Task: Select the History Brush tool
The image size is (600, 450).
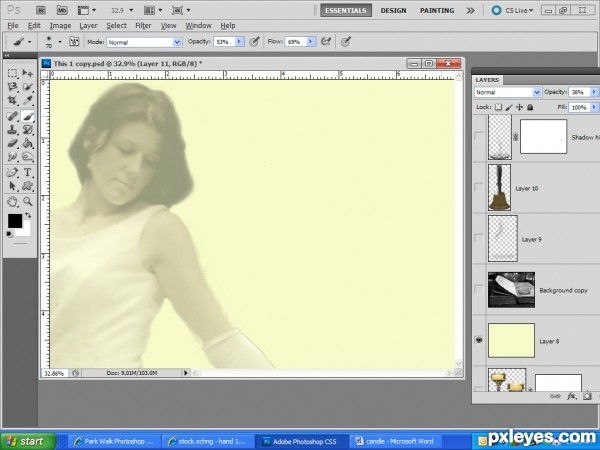Action: (x=28, y=129)
